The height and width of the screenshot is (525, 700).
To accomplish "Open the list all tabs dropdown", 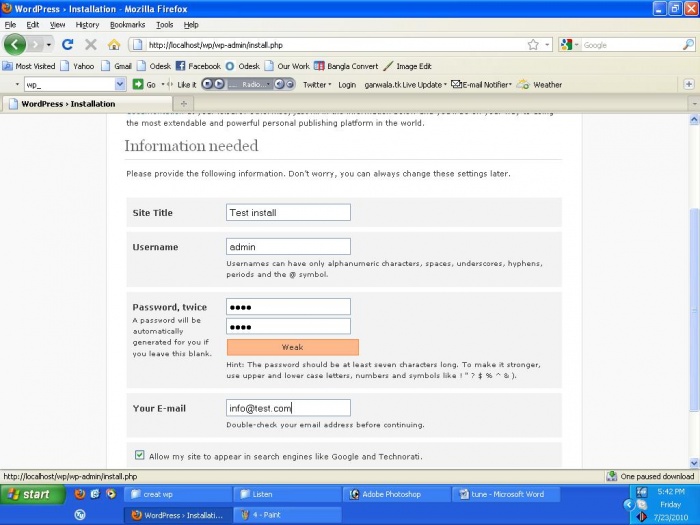I will click(x=694, y=104).
